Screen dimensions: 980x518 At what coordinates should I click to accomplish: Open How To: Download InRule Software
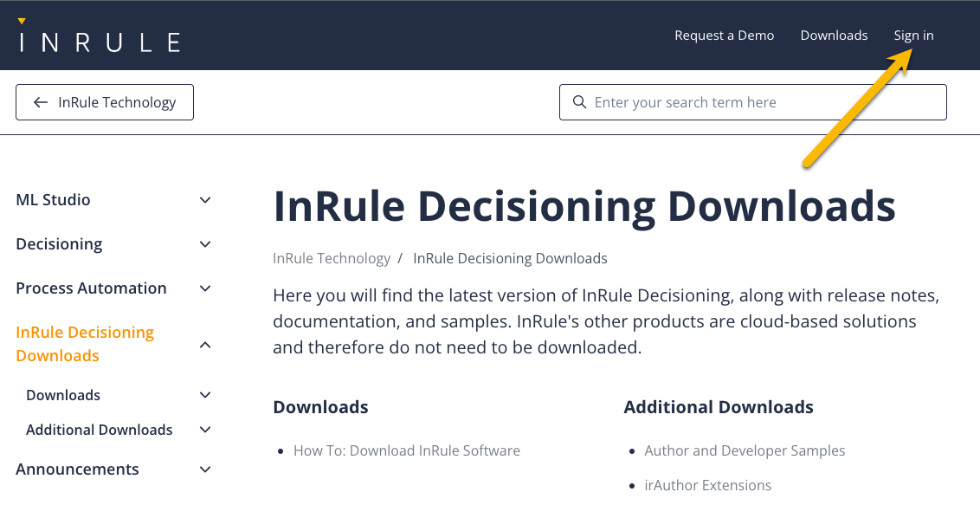pyautogui.click(x=407, y=450)
